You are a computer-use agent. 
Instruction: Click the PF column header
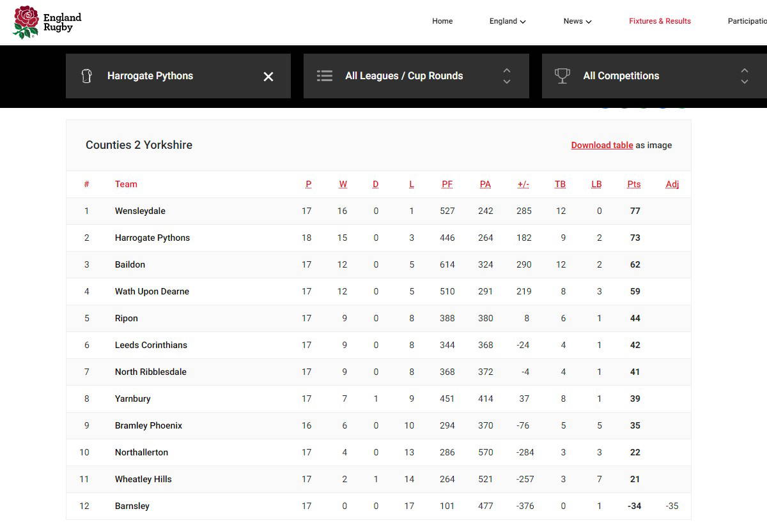click(447, 184)
